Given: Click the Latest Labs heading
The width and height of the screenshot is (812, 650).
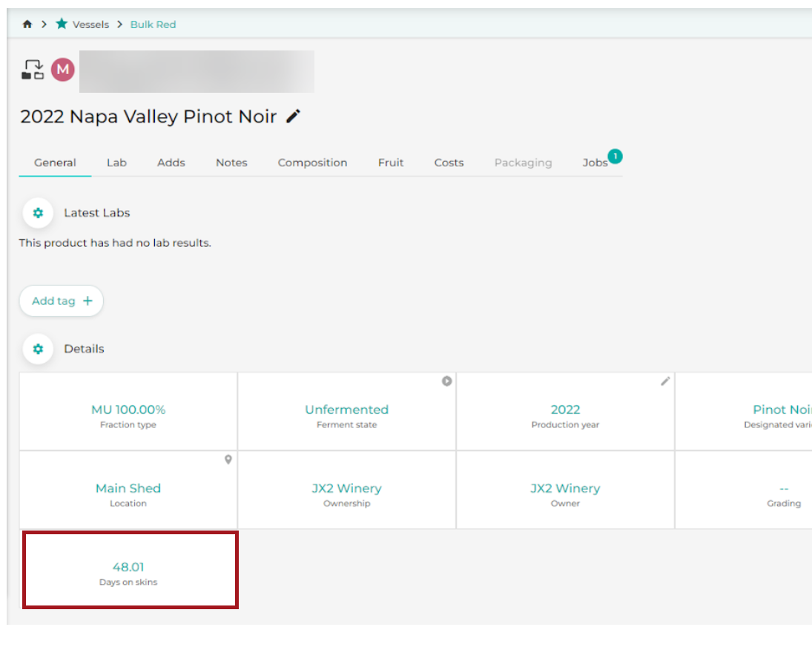Looking at the screenshot, I should pyautogui.click(x=97, y=213).
